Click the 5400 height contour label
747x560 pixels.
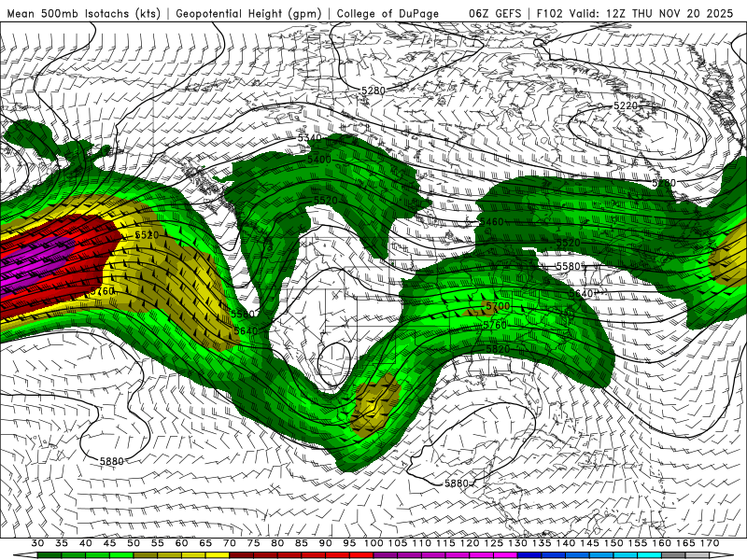click(319, 160)
